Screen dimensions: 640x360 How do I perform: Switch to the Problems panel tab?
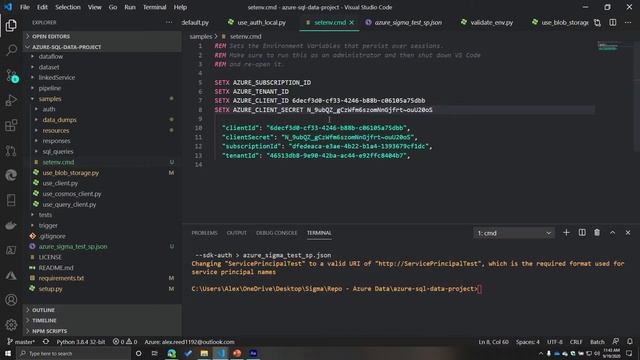(204, 233)
